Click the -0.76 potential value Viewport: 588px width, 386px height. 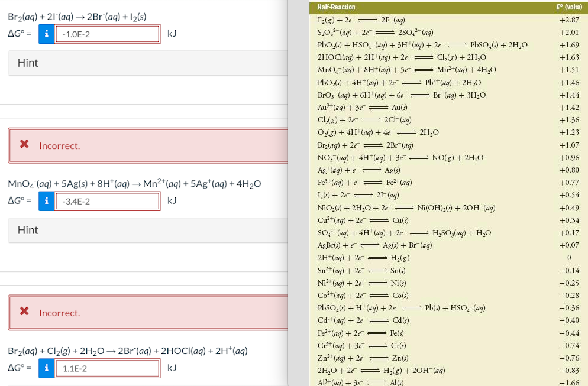tap(569, 358)
